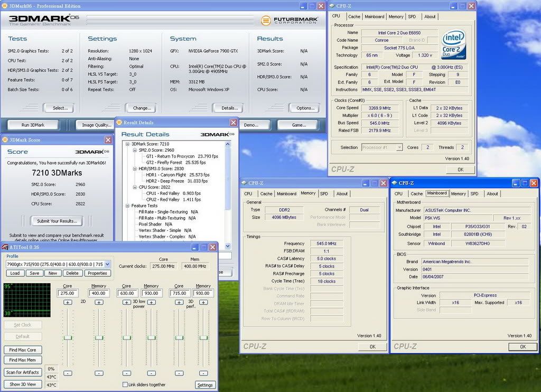Click Properties button in ATITool
The height and width of the screenshot is (392, 541).
pyautogui.click(x=97, y=273)
